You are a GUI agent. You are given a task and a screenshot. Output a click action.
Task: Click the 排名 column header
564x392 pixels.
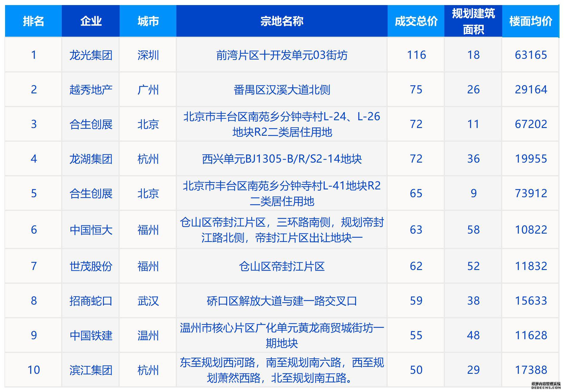pos(33,21)
